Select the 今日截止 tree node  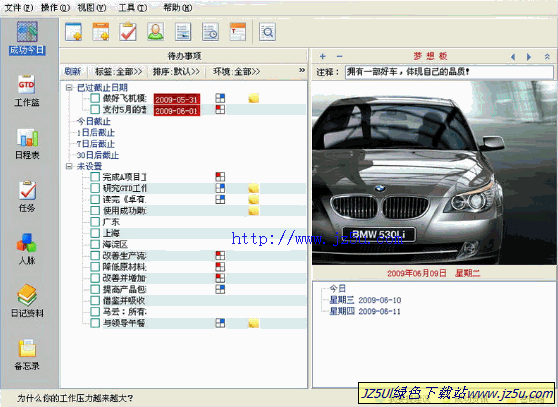(94, 121)
